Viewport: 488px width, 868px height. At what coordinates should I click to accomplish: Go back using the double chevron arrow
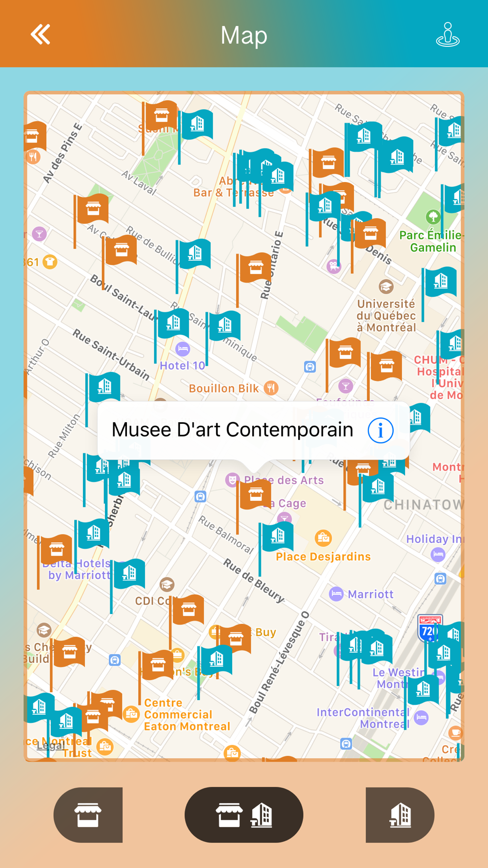click(41, 35)
